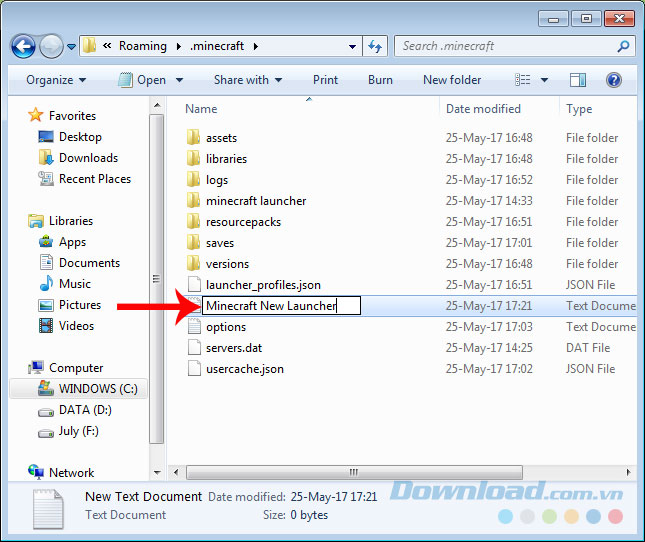Create a New folder

[x=452, y=80]
